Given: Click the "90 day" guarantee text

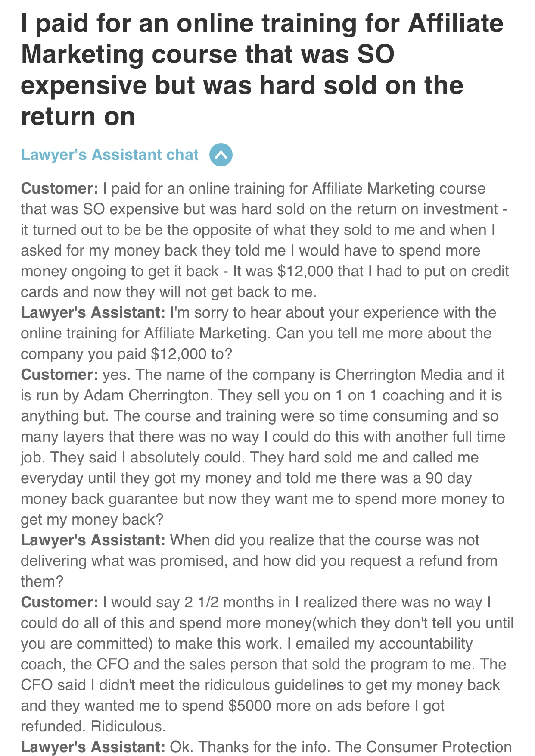Looking at the screenshot, I should click(x=448, y=478).
